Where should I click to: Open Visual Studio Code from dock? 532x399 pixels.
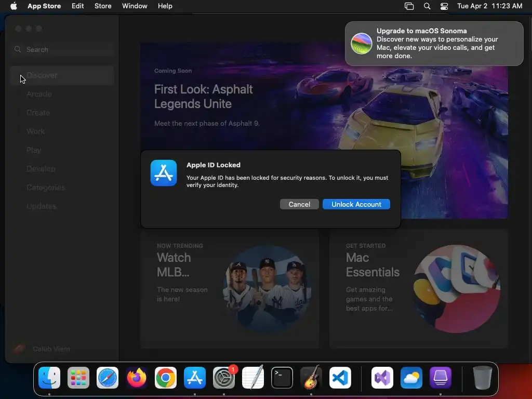coord(340,378)
